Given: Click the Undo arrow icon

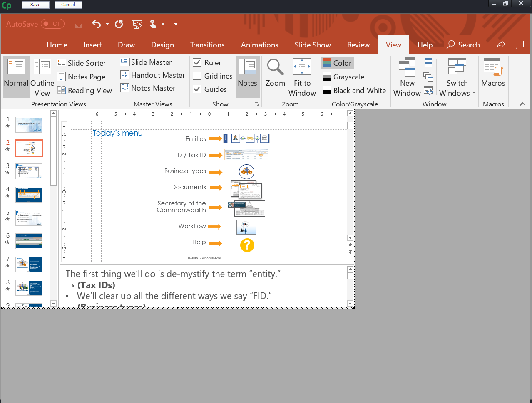Looking at the screenshot, I should 96,24.
